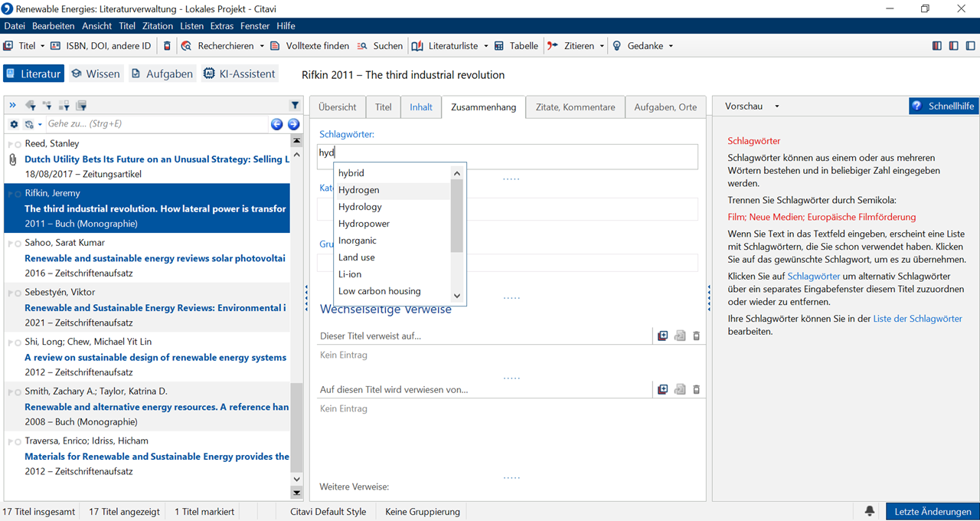Toggle read-status circle next to Traversa, Enrico
980x521 pixels.
(17, 441)
